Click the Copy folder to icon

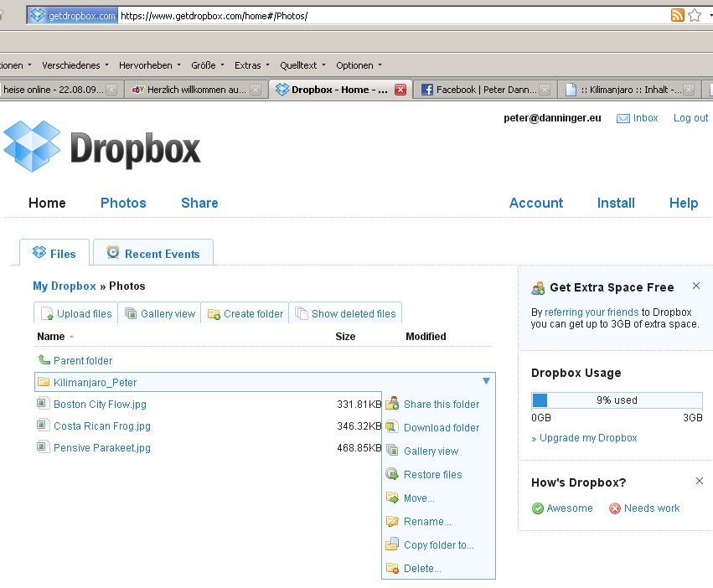coord(392,544)
